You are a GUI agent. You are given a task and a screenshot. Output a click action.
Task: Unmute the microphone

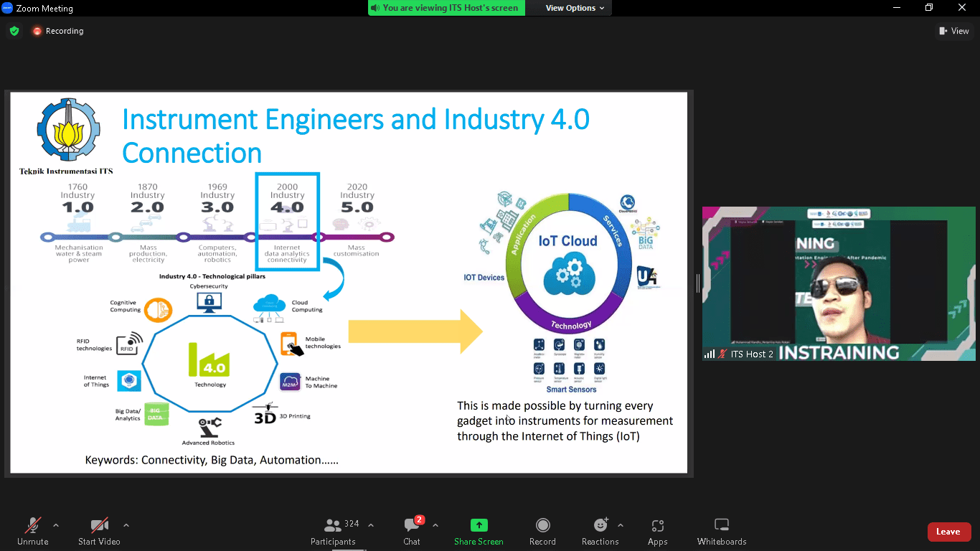tap(33, 531)
